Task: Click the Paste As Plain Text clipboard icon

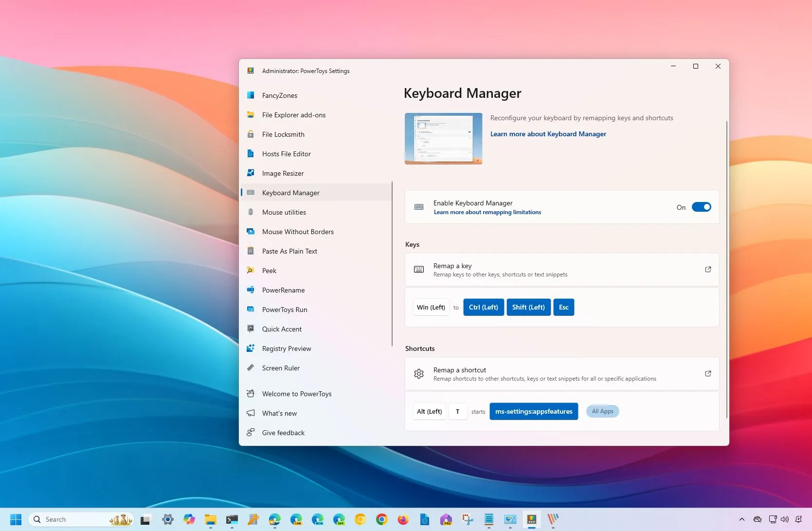Action: pyautogui.click(x=251, y=251)
